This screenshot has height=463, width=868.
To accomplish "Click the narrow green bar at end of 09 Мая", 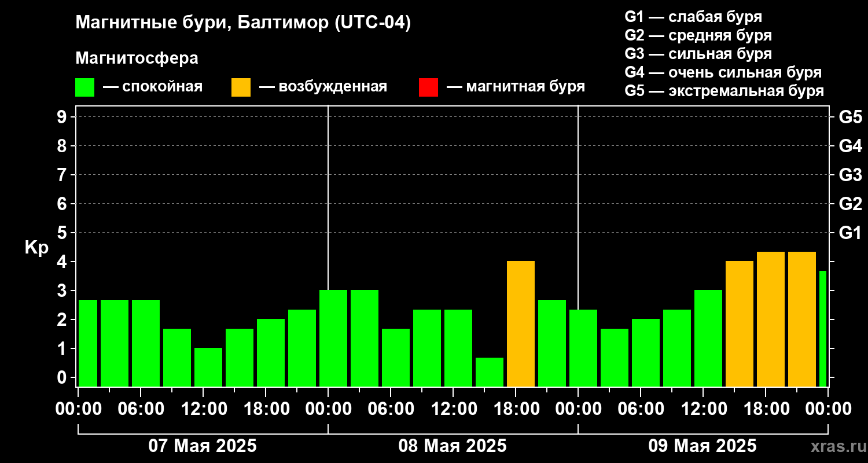I will point(823,329).
